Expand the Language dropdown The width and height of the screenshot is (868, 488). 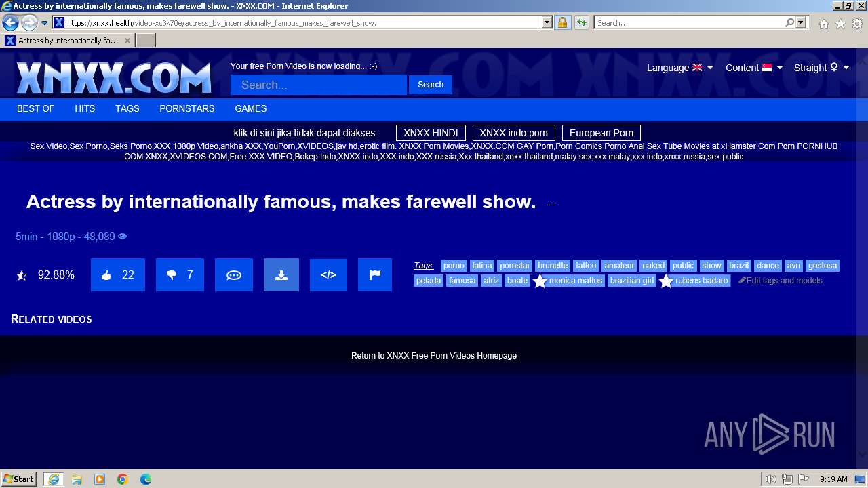[x=680, y=68]
